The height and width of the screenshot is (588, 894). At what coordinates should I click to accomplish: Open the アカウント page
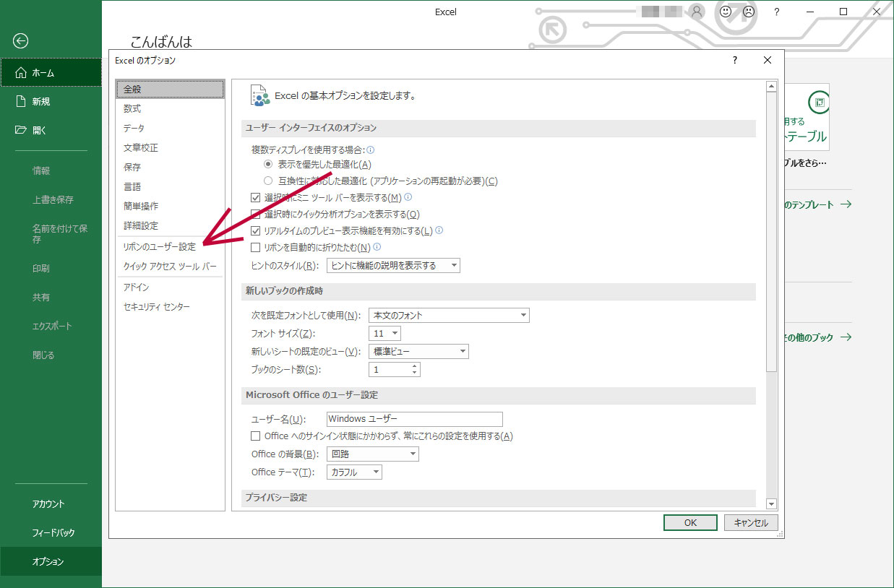pyautogui.click(x=51, y=504)
